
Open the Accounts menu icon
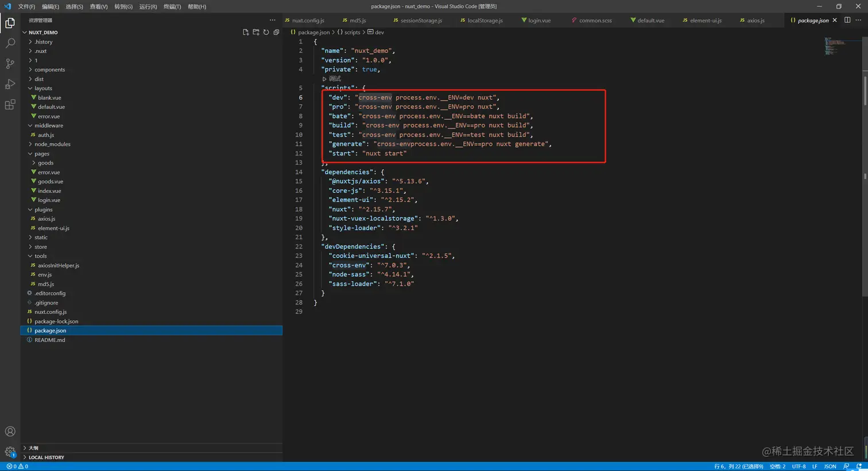10,431
